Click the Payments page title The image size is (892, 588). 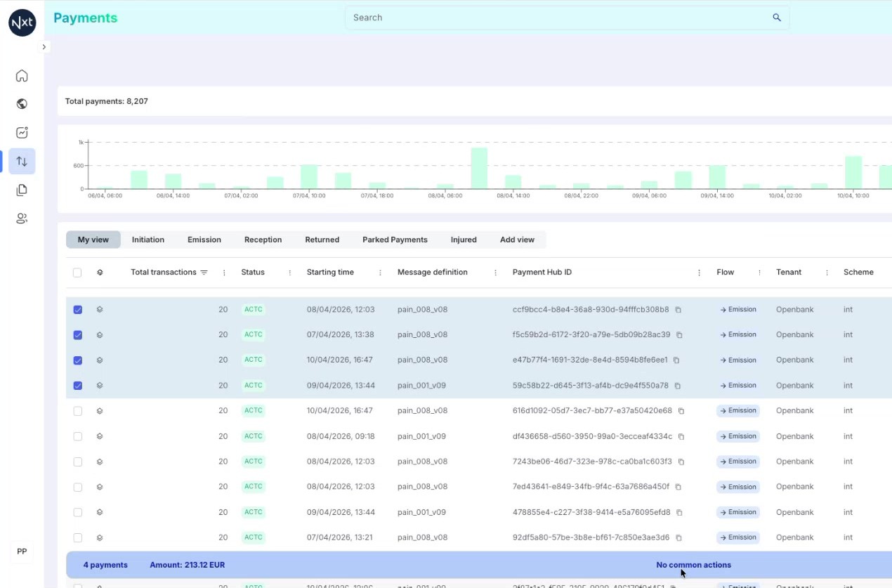click(86, 18)
